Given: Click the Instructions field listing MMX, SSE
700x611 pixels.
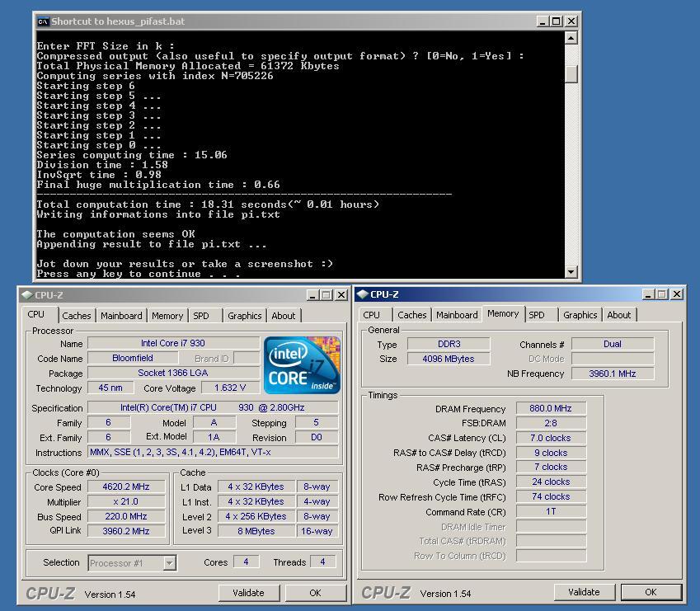Looking at the screenshot, I should point(213,452).
